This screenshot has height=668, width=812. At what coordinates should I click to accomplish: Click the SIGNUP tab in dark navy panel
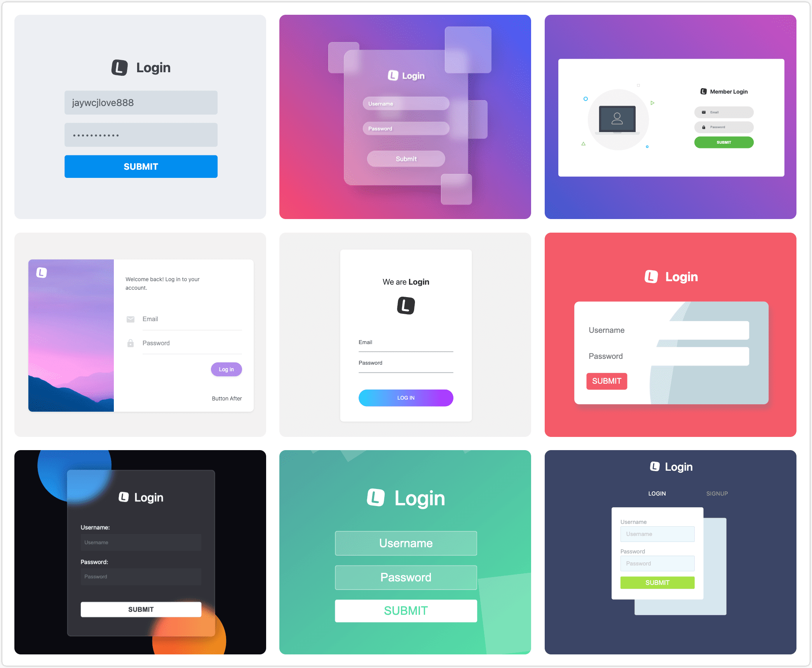coord(716,493)
